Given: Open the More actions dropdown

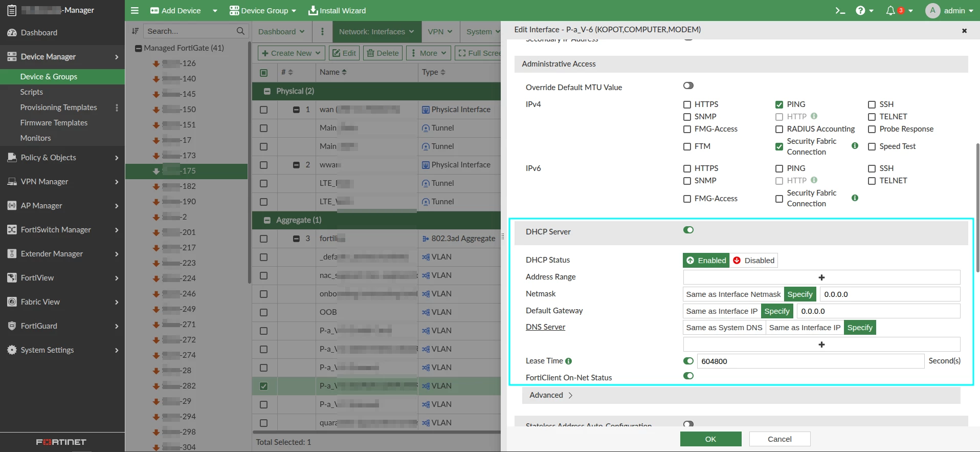Looking at the screenshot, I should coord(429,53).
